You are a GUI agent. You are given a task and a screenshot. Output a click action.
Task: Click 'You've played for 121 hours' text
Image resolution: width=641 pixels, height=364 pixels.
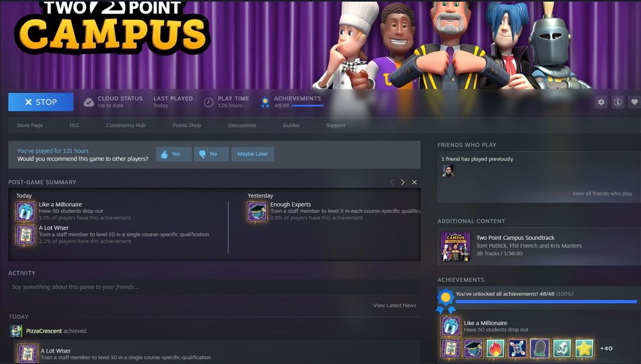53,151
